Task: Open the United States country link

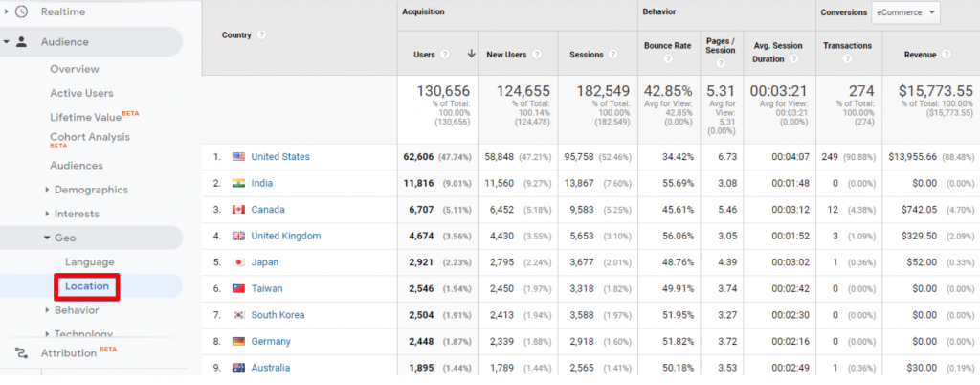Action: tap(280, 157)
